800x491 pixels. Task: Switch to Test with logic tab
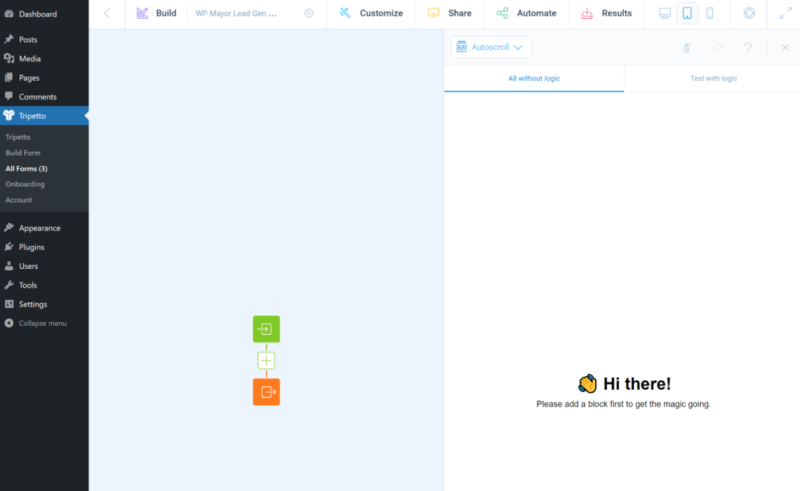713,79
